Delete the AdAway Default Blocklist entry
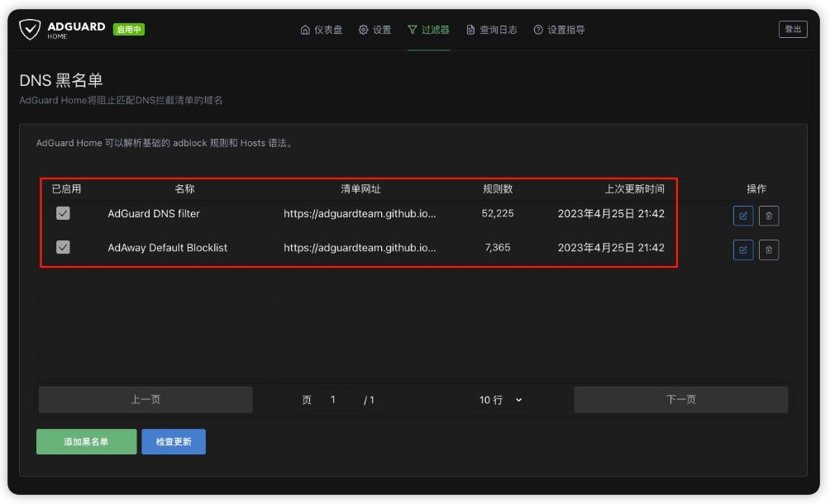 click(769, 250)
